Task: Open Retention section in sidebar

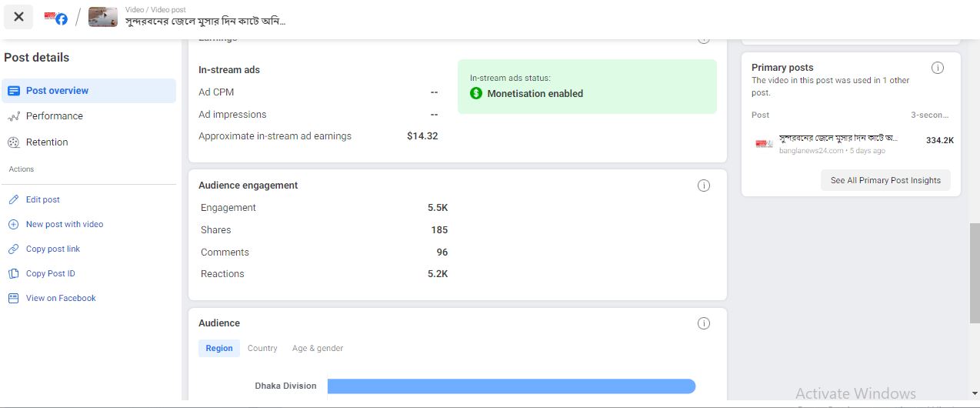Action: pos(47,142)
